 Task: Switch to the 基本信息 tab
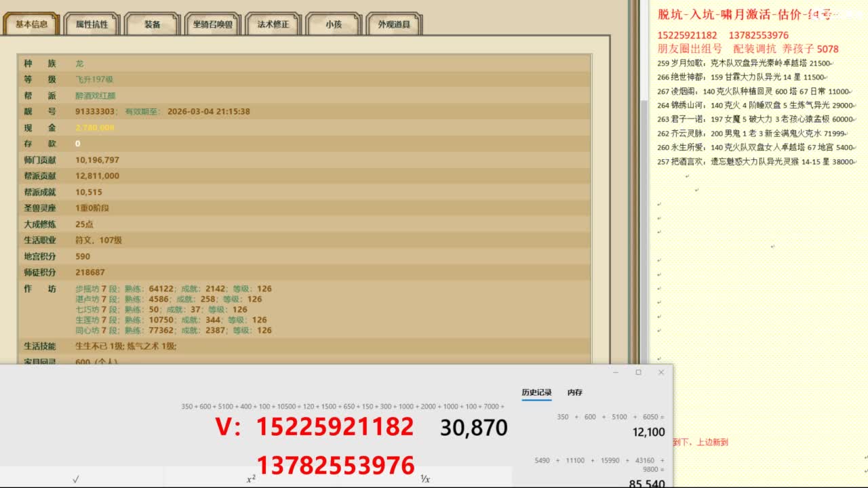(31, 24)
